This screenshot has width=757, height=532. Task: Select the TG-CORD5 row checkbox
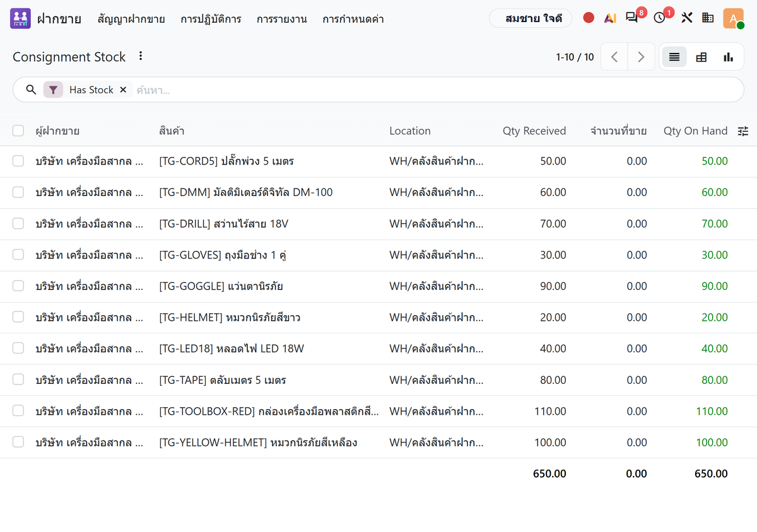click(18, 161)
